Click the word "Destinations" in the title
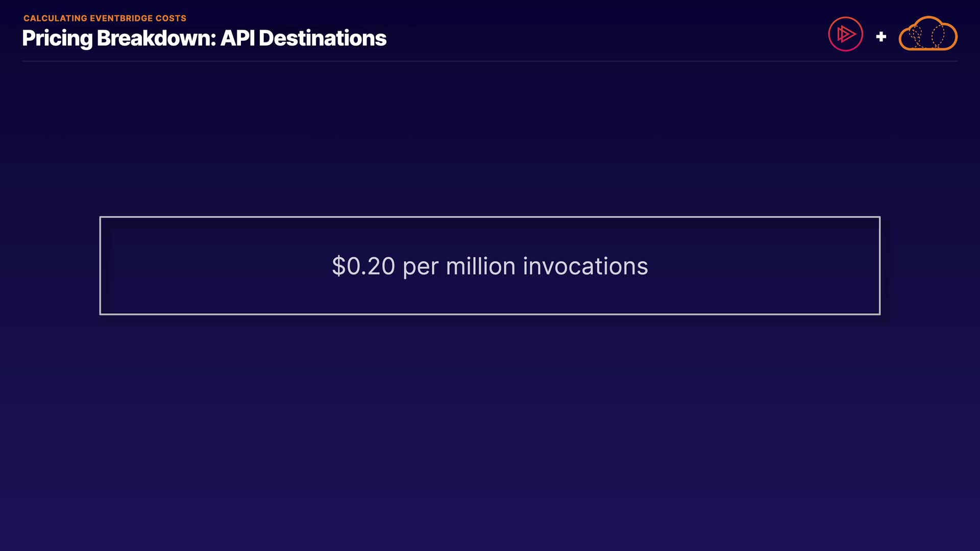 tap(323, 38)
